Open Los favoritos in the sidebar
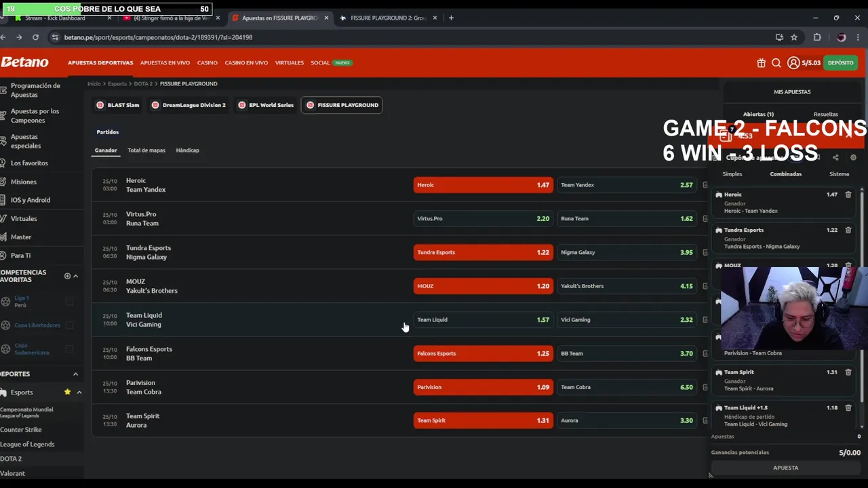868x488 pixels. (x=29, y=163)
